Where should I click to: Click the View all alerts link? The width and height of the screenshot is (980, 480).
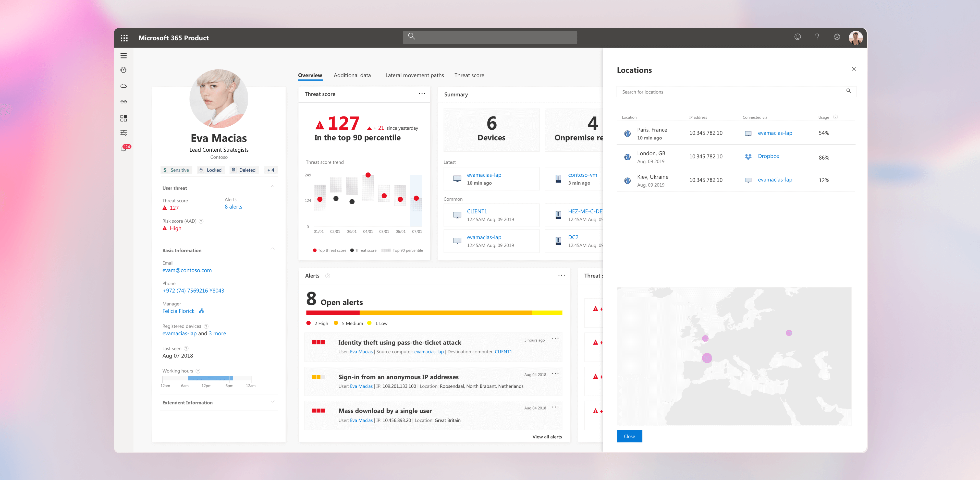(x=547, y=437)
